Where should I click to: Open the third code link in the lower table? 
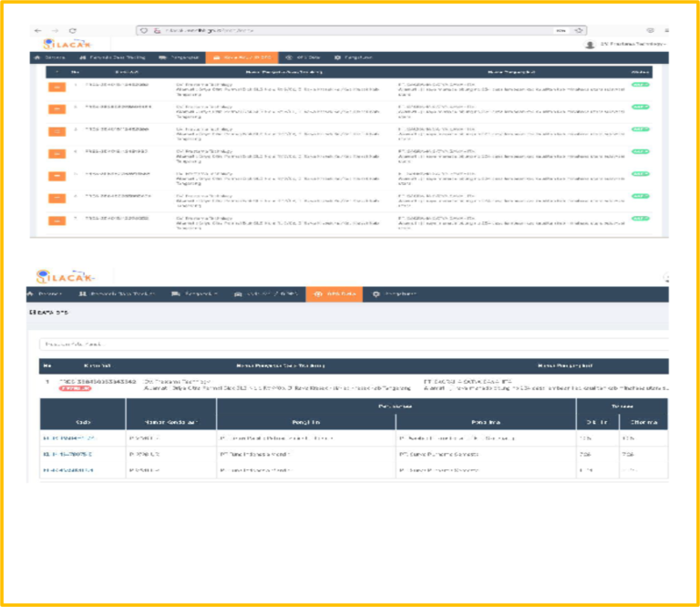point(68,469)
